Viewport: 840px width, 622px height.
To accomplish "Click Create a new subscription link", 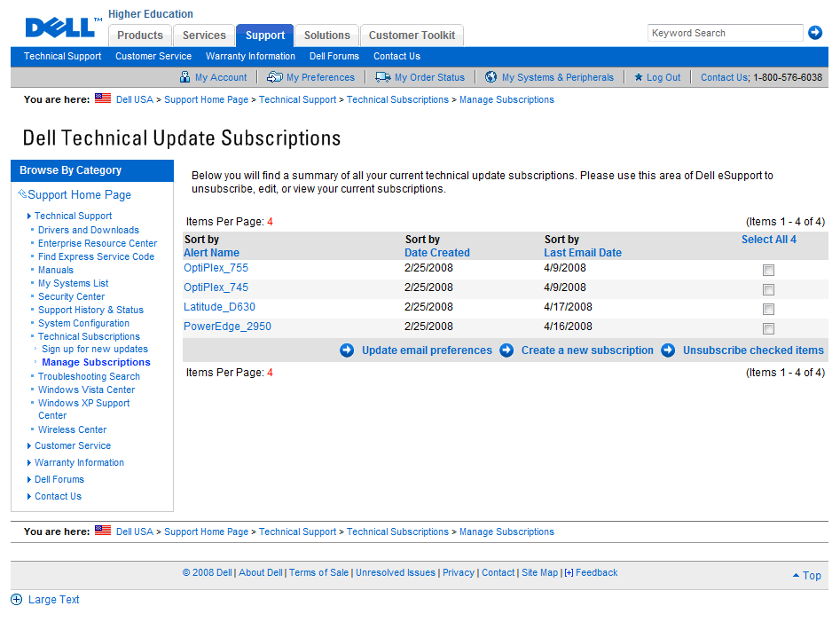I will (588, 350).
